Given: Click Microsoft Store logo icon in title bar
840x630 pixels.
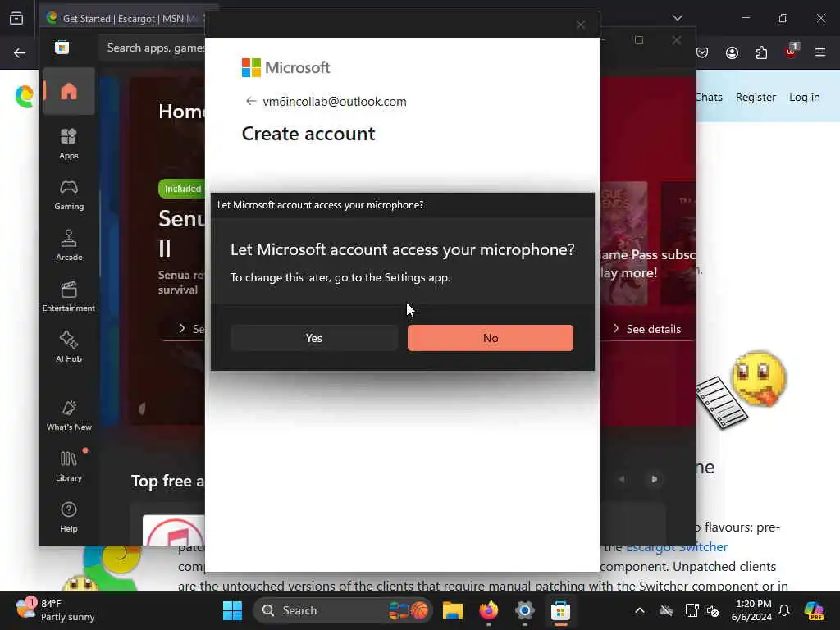Looking at the screenshot, I should [62, 48].
